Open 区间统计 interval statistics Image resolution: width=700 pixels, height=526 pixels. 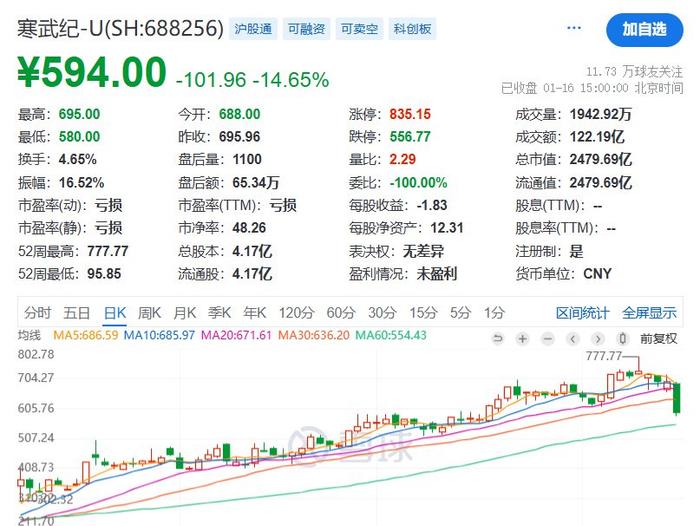(x=583, y=313)
